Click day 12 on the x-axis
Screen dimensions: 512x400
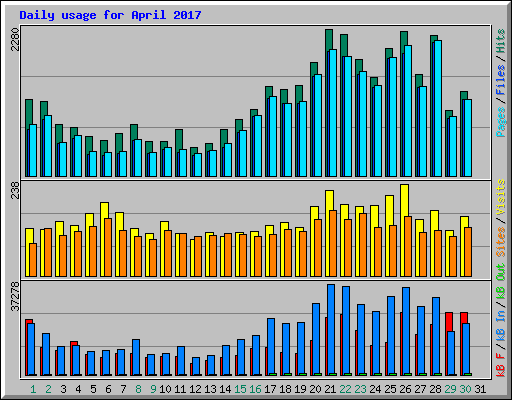pyautogui.click(x=195, y=389)
